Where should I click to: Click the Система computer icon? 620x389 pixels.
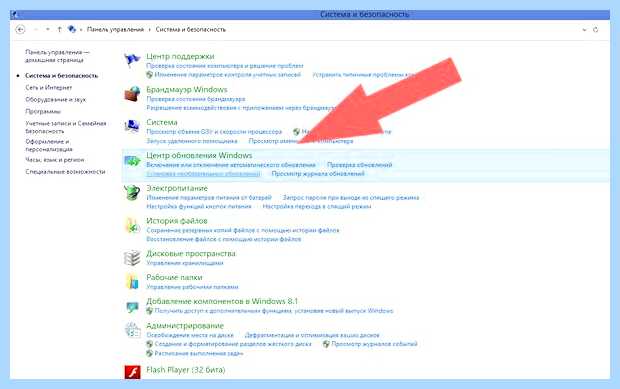pos(132,127)
